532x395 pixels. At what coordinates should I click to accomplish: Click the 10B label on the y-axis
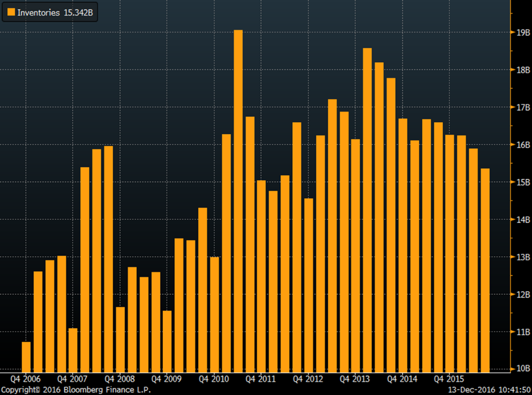click(x=523, y=369)
